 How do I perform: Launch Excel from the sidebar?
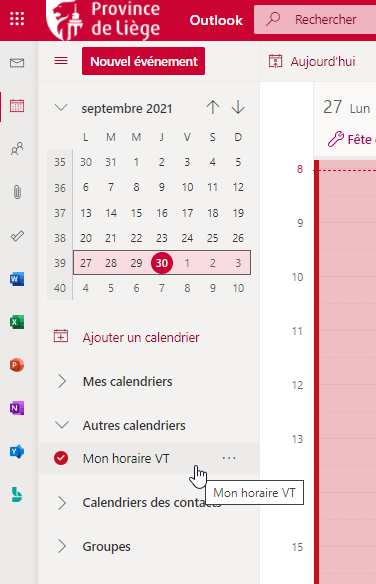(17, 322)
